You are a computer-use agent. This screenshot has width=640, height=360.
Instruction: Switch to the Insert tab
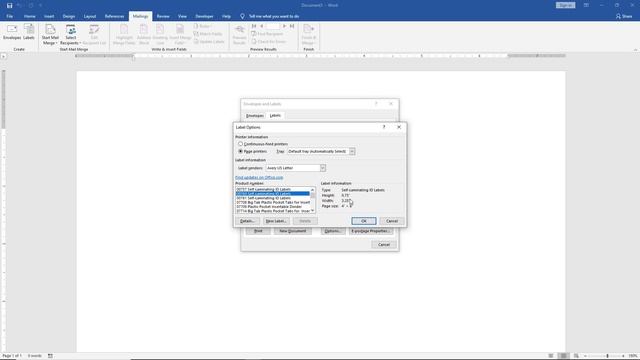(49, 16)
